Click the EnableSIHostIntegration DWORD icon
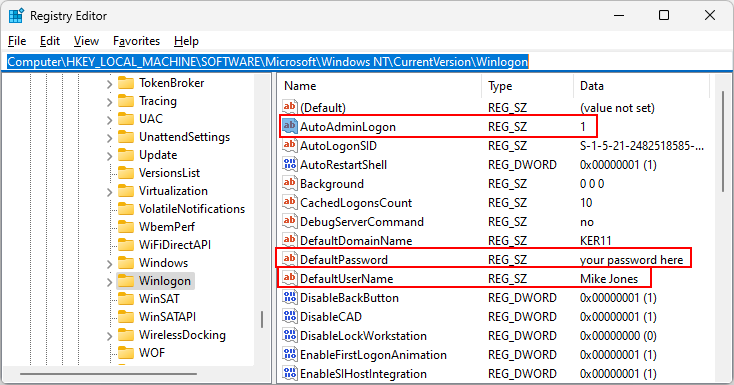Image resolution: width=734 pixels, height=385 pixels. (290, 373)
